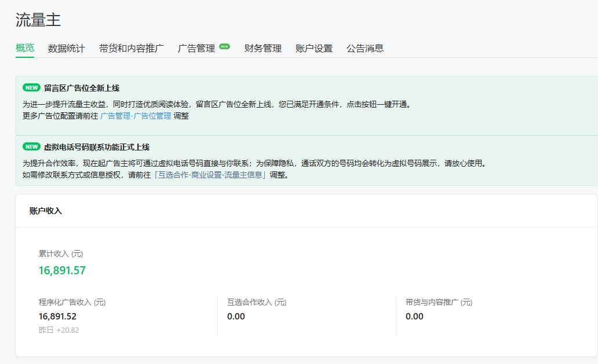
Task: Select the 广告管理 tab
Action: click(x=196, y=49)
